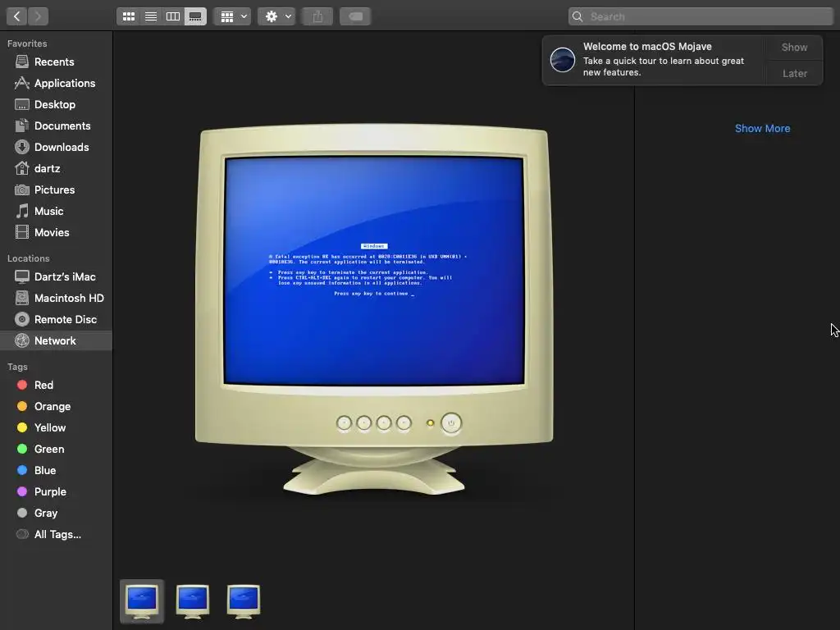Switch to column view in toolbar
Screen dimensions: 840x630
click(173, 16)
